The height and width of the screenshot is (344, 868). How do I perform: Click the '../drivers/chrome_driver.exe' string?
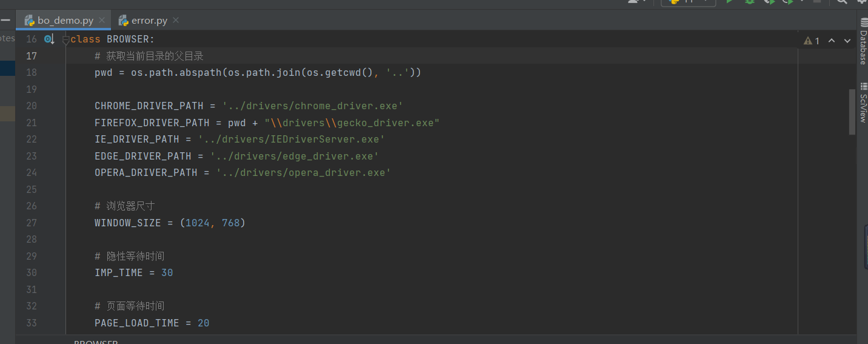tap(312, 106)
